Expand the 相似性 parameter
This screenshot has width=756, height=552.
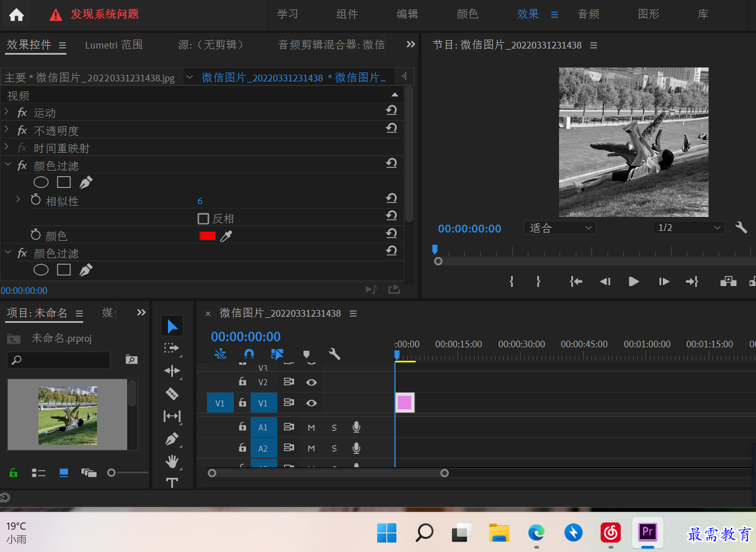[x=18, y=199]
